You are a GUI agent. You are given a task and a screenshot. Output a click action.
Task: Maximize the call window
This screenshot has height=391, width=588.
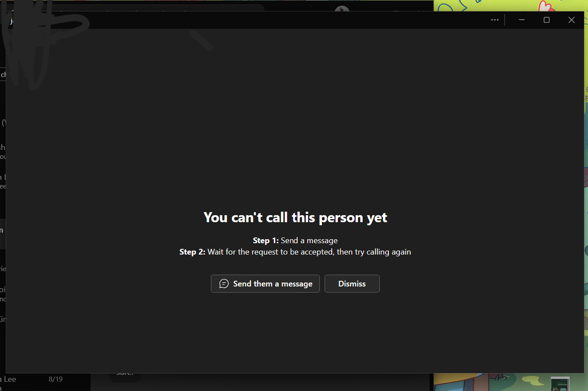click(x=546, y=20)
